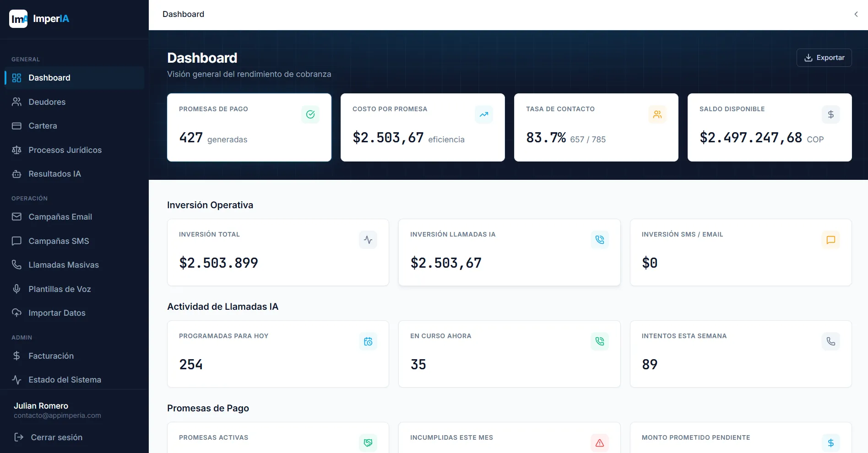
Task: Click the Importar Datos upload cloud icon
Action: [x=16, y=313]
